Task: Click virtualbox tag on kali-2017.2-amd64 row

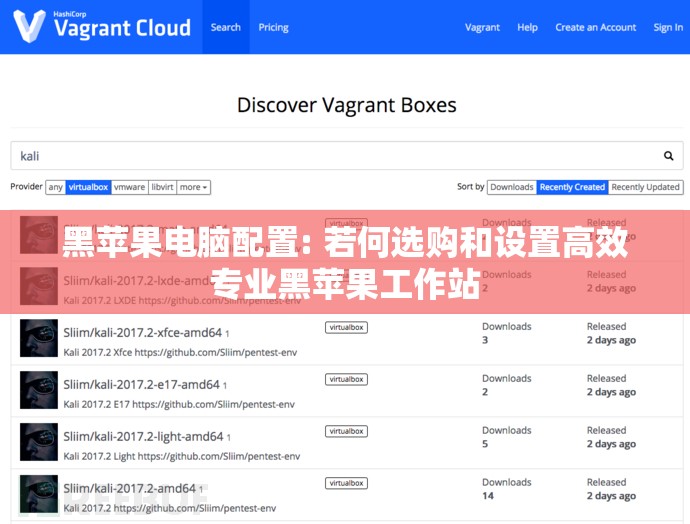Action: [346, 483]
